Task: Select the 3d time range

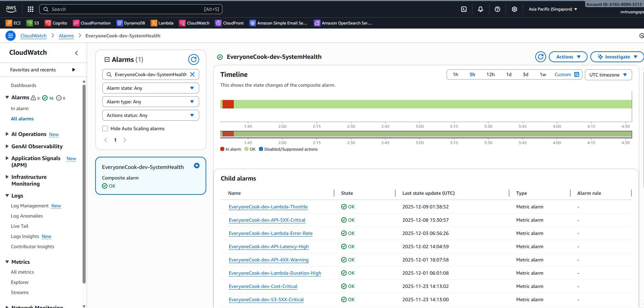Action: [525, 74]
